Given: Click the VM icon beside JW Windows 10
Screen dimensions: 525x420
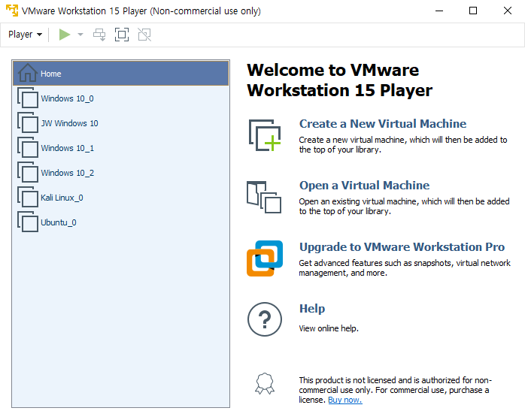Looking at the screenshot, I should click(x=28, y=122).
